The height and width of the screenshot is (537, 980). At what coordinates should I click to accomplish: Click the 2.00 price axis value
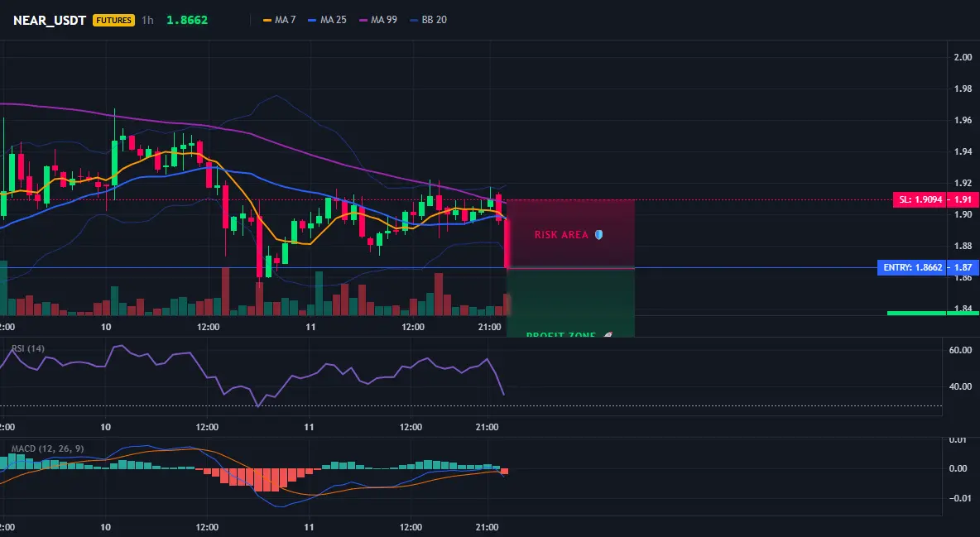pyautogui.click(x=963, y=58)
